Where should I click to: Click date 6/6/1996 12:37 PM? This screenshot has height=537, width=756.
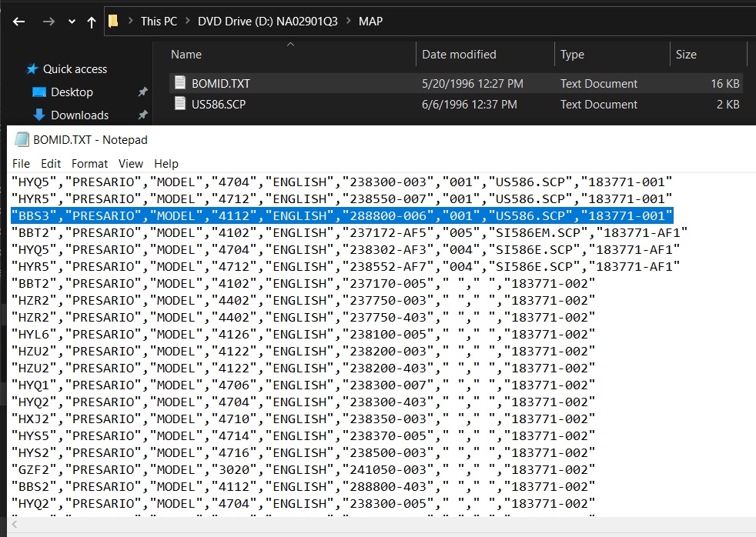pyautogui.click(x=470, y=104)
